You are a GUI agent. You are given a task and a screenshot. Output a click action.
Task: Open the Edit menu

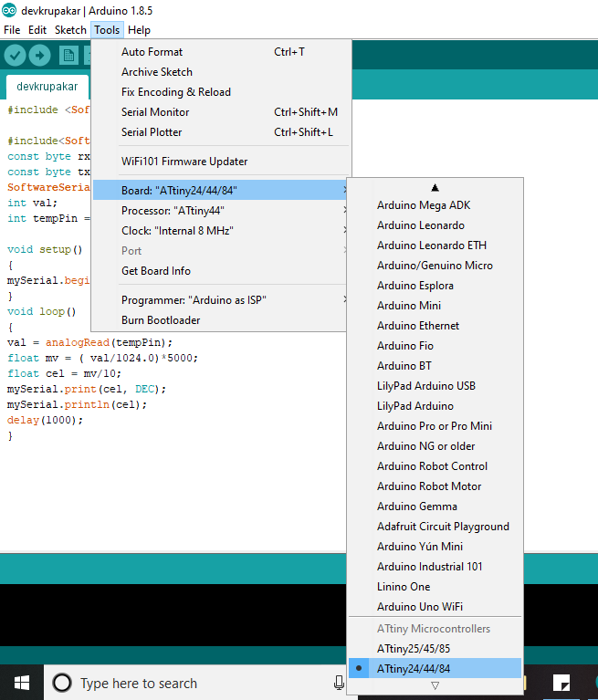(37, 30)
